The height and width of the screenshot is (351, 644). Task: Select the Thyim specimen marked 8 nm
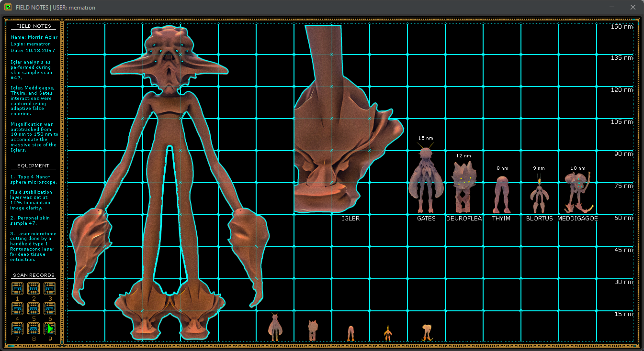(x=501, y=194)
